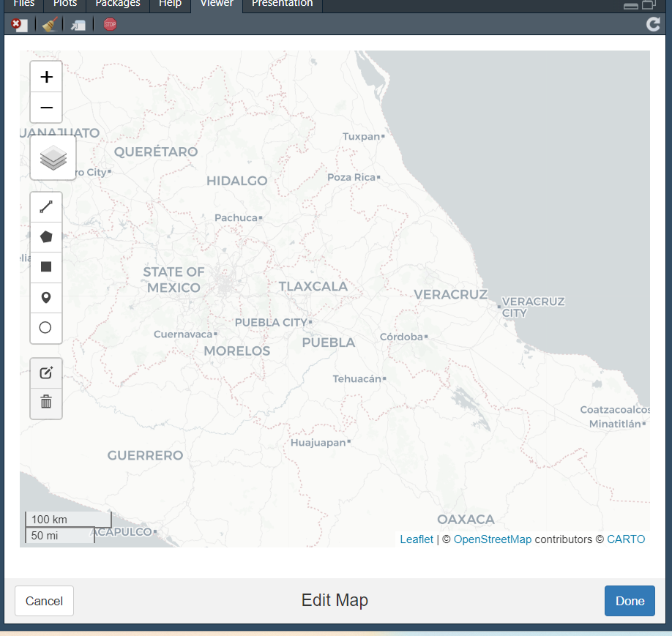Screen dimensions: 672x636
Task: Open the OpenStreetMap attribution link
Action: (x=492, y=539)
